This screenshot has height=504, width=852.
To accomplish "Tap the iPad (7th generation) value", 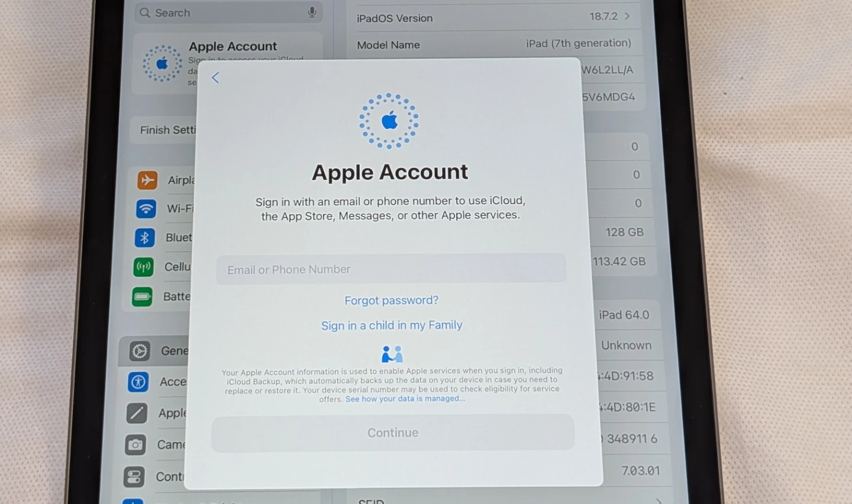I will click(x=579, y=43).
